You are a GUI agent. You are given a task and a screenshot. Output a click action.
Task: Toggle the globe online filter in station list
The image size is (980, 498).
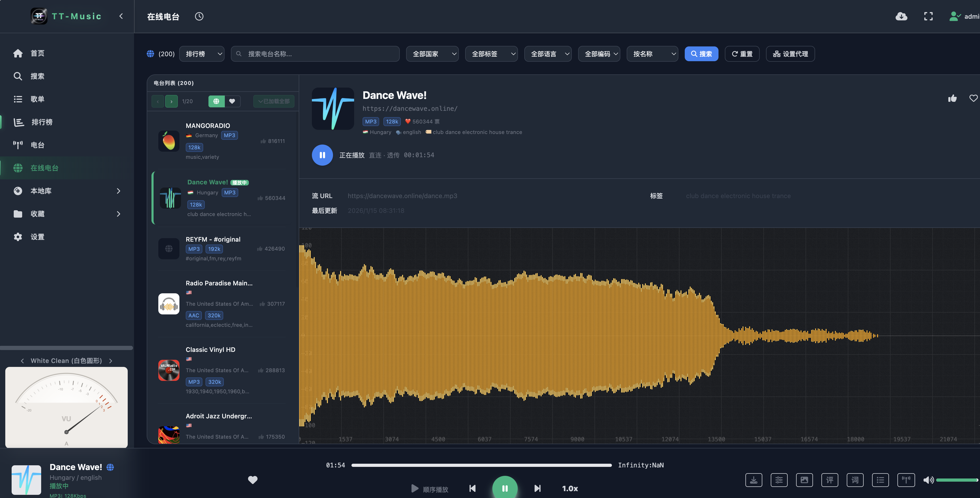216,101
